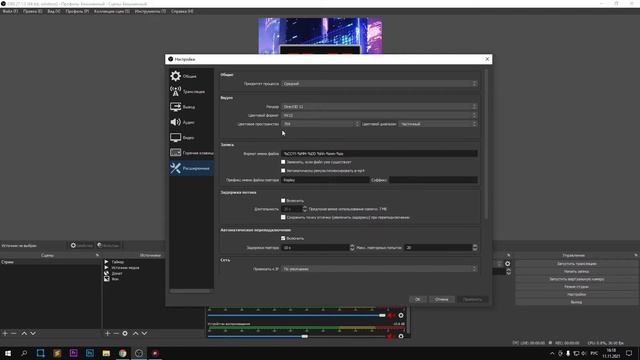640x360 pixels.
Task: Remove the selected scene with the Scenes minus icon
Action: coord(13,333)
